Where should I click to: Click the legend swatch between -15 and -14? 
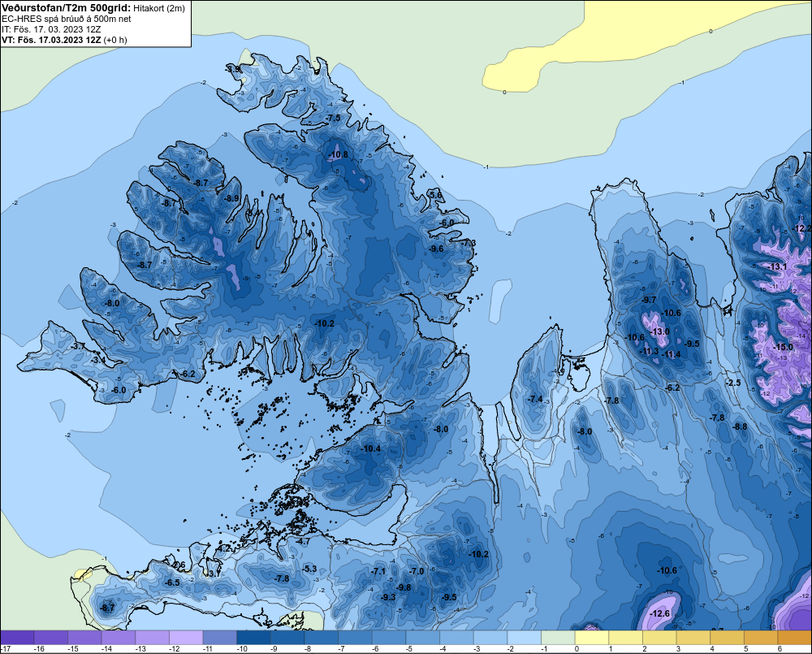point(85,638)
